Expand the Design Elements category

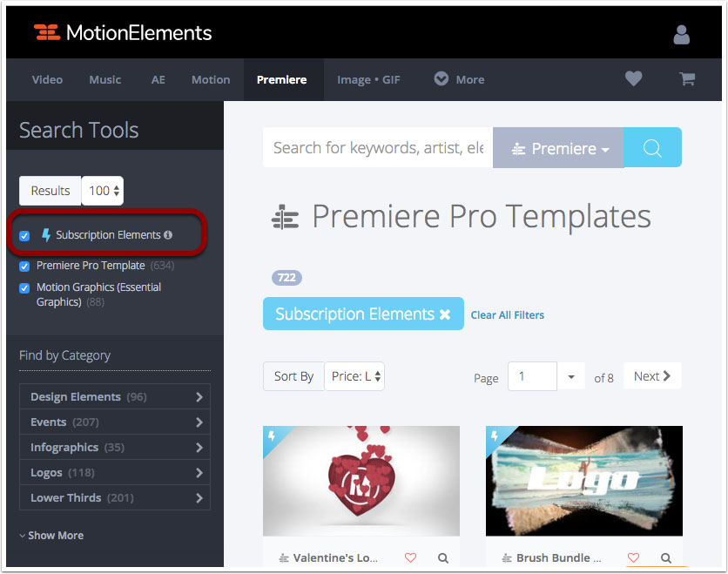click(115, 396)
